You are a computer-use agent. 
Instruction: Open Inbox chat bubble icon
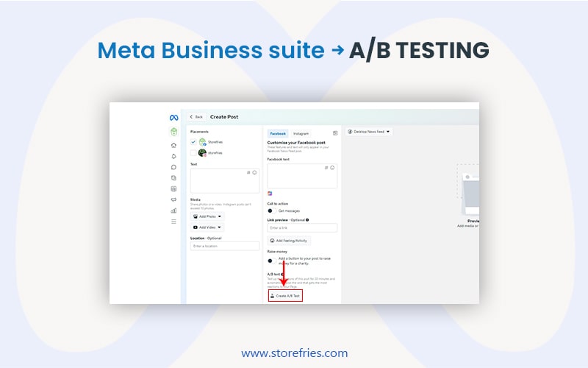click(173, 167)
